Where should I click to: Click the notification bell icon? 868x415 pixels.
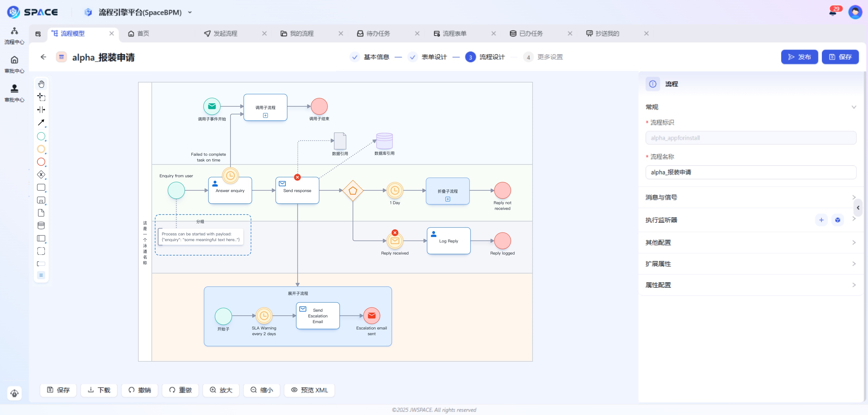[833, 12]
